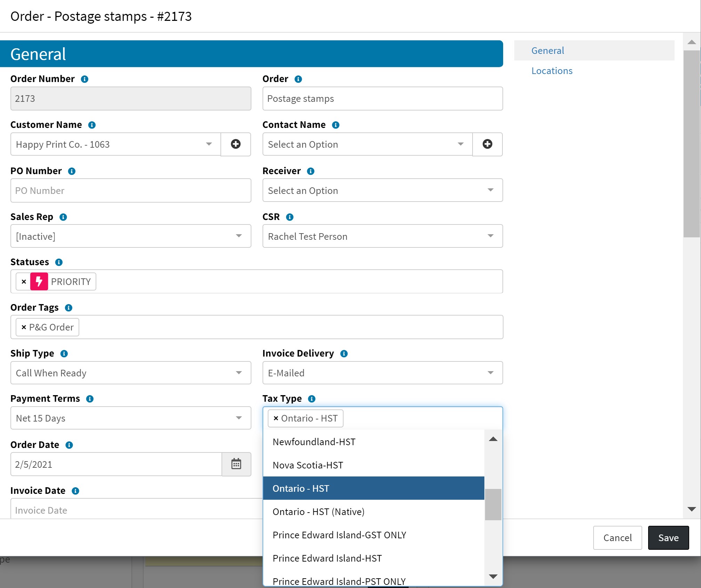Choose Prince Edward Island-HST option
This screenshot has width=701, height=588.
click(327, 558)
